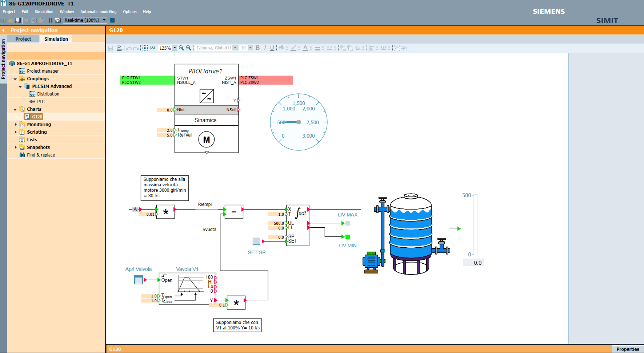The height and width of the screenshot is (353, 644).
Task: Click the copy icon in main toolbar
Action: click(x=34, y=20)
